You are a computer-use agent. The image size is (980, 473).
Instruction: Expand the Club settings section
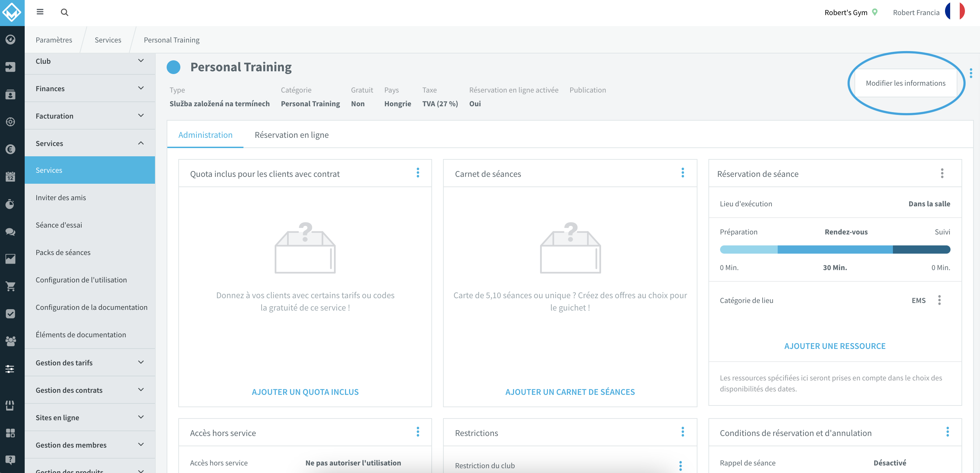[90, 61]
